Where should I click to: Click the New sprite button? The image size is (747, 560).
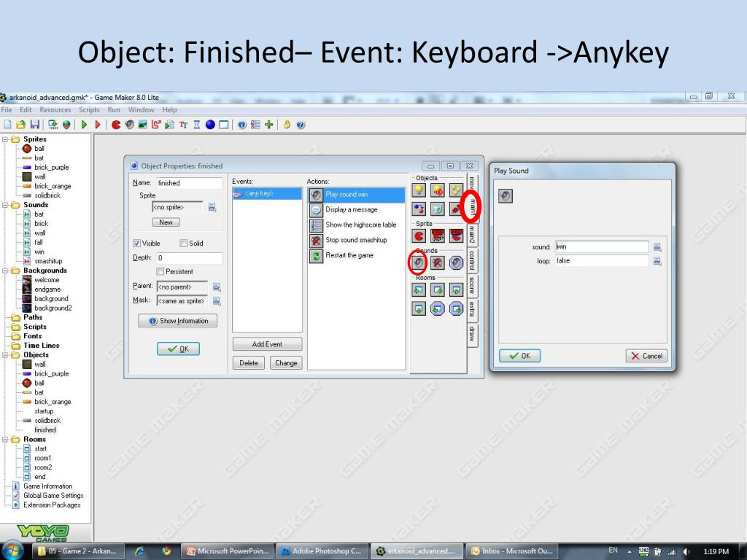[x=166, y=222]
